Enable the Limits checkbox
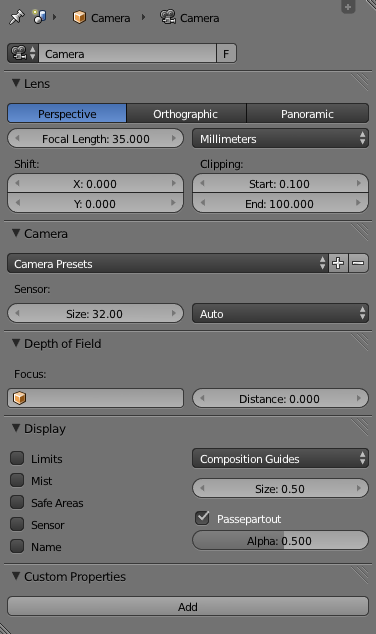The image size is (376, 634). point(17,458)
